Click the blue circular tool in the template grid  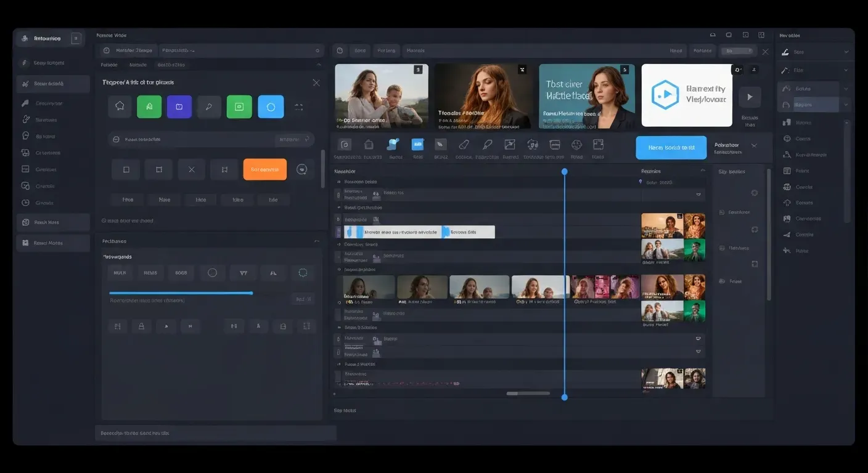point(270,106)
